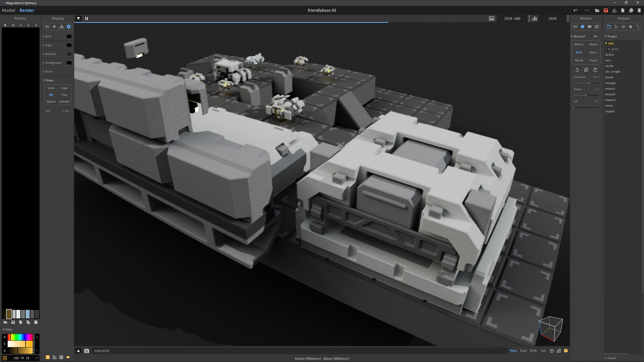The height and width of the screenshot is (362, 644).
Task: Click the samples bar chart icon
Action: [x=535, y=18]
